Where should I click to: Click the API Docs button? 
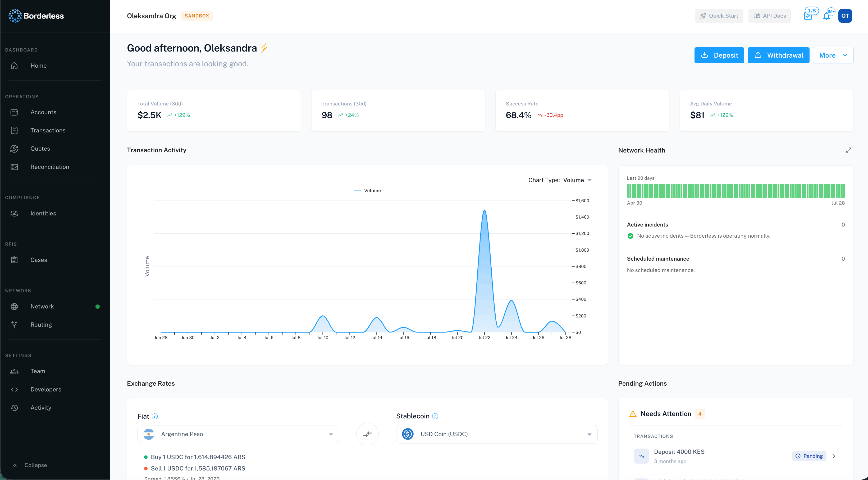[769, 16]
